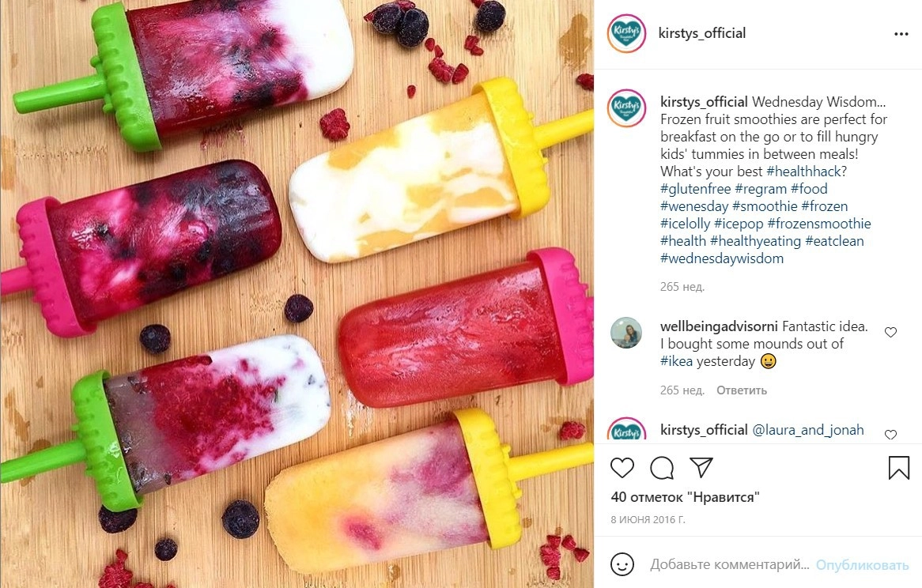This screenshot has height=588, width=922.
Task: Share post using paper plane icon
Action: [701, 467]
